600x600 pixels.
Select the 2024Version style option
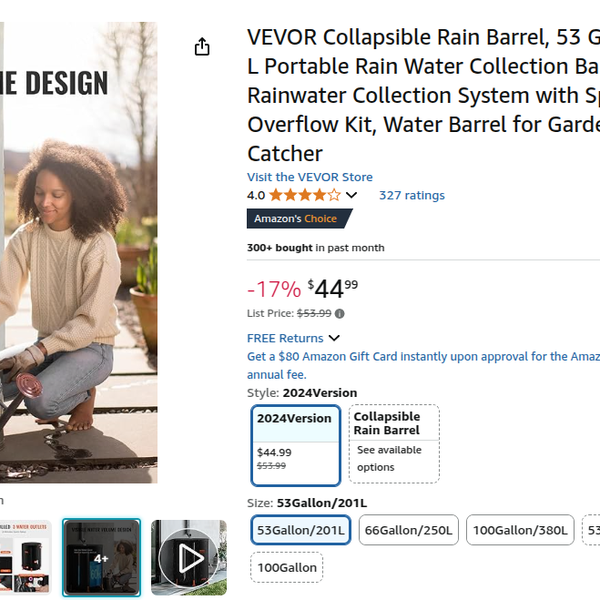295,444
